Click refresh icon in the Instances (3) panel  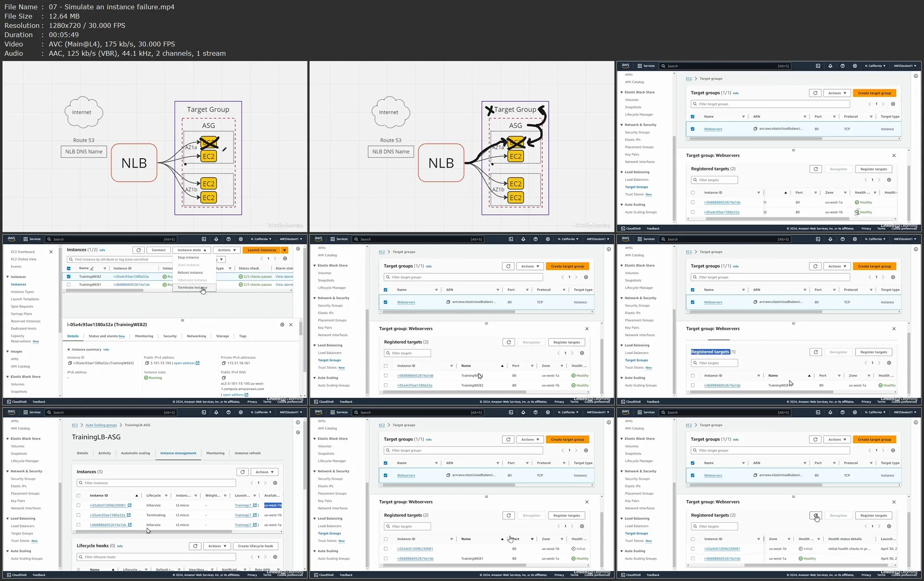[242, 472]
